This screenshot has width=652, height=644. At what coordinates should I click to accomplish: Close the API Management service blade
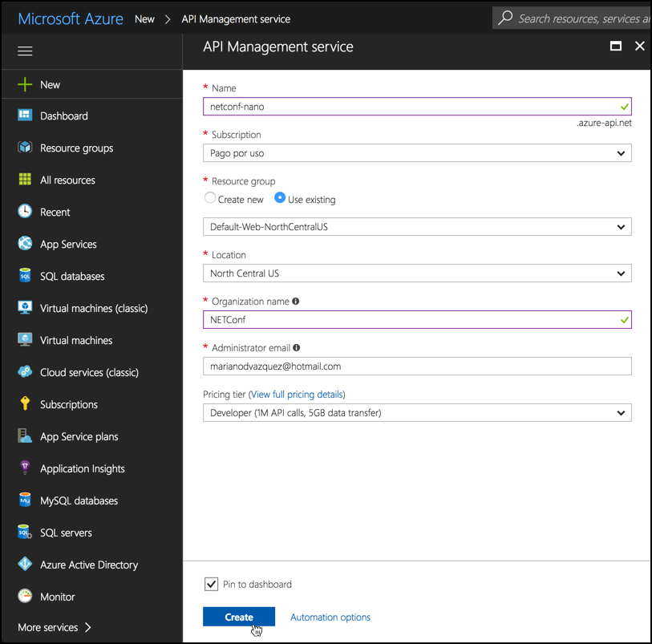[640, 46]
